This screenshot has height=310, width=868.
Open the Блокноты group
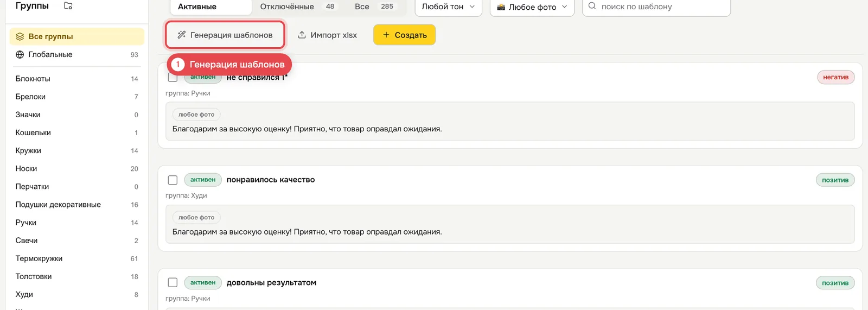(77, 79)
